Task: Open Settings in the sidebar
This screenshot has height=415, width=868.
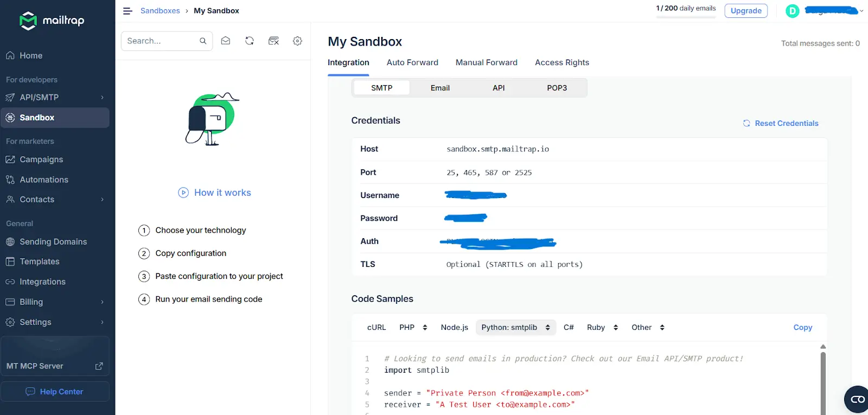Action: coord(55,322)
